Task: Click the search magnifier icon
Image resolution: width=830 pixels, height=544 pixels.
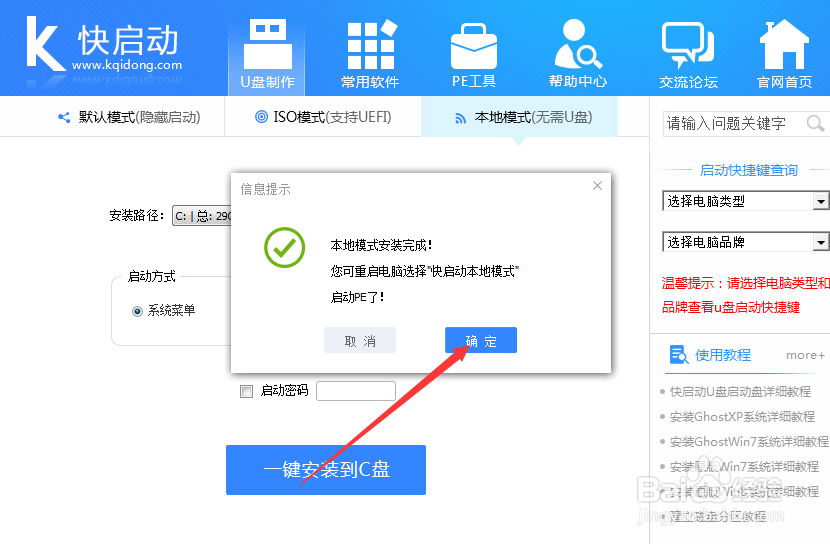Action: click(815, 123)
